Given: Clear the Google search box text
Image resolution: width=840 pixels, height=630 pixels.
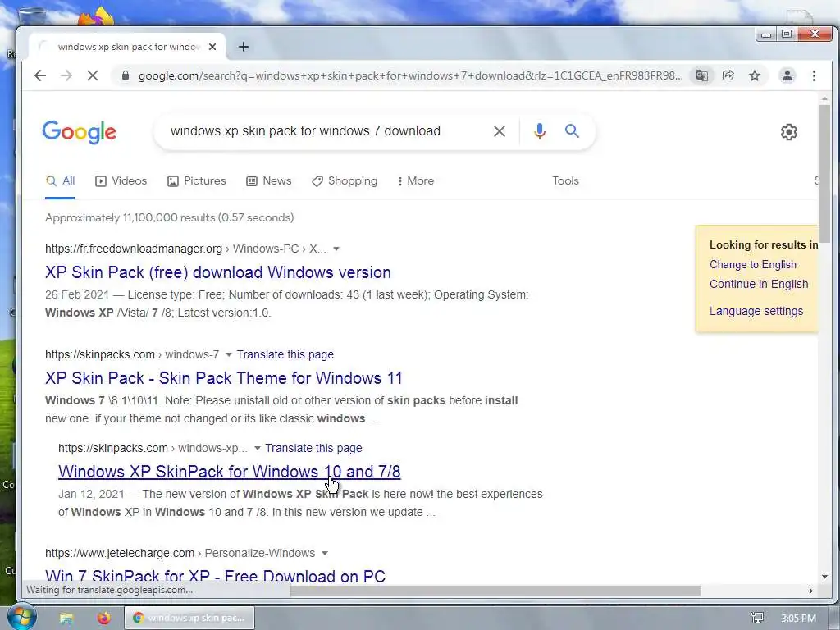Looking at the screenshot, I should (500, 131).
